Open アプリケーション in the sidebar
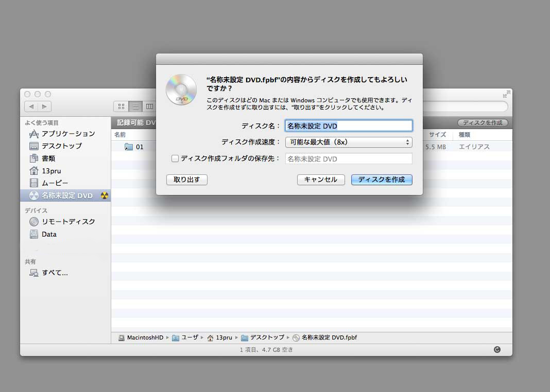Image resolution: width=550 pixels, height=392 pixels. point(68,134)
